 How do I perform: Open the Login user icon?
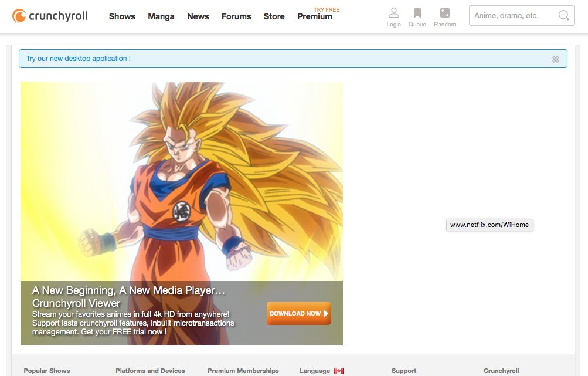coord(394,13)
